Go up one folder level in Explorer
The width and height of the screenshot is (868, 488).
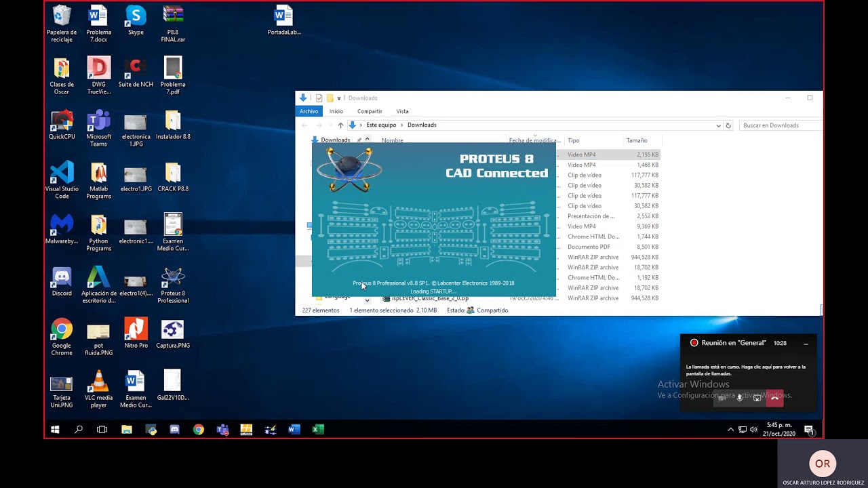(340, 125)
